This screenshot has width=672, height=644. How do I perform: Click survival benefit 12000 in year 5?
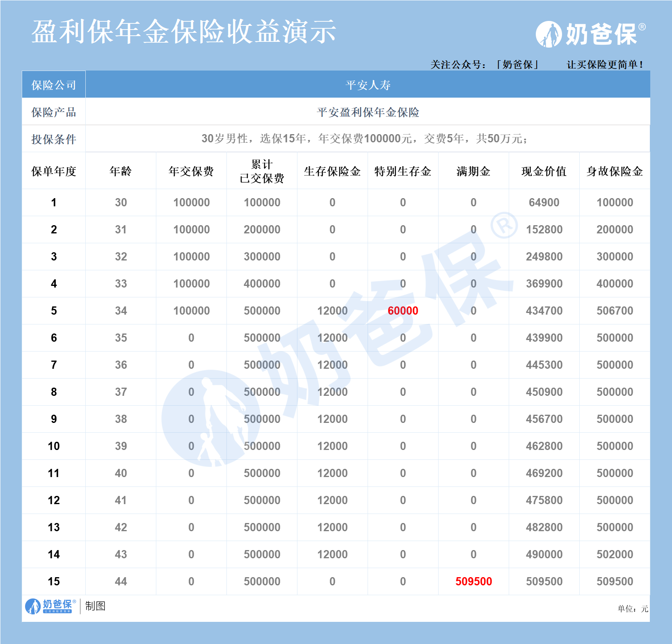[x=332, y=311]
